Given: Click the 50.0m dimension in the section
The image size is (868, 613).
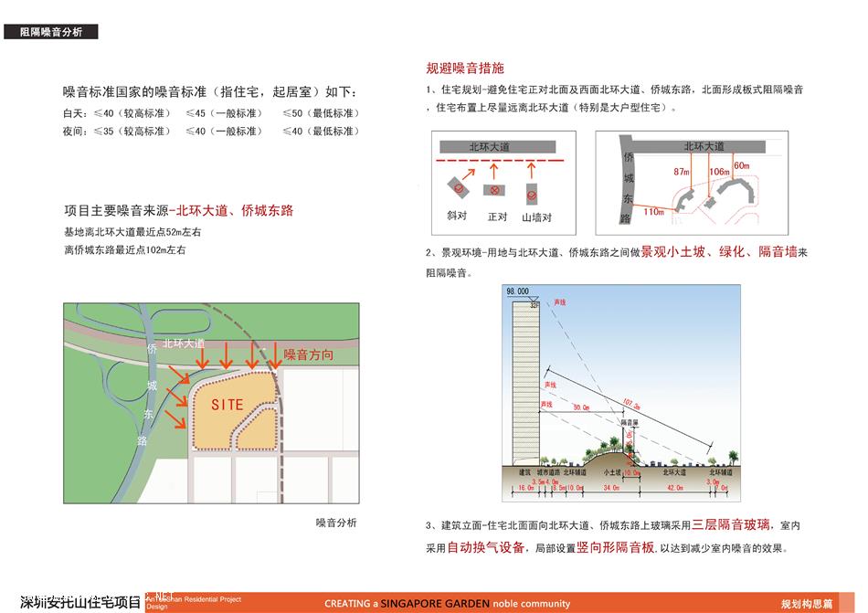Looking at the screenshot, I should point(581,407).
